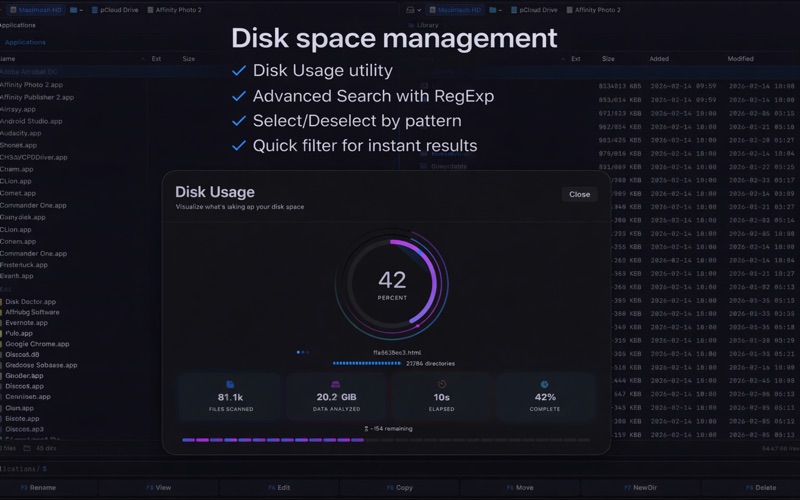Select Google Chrome.app in file list
The width and height of the screenshot is (800, 500).
coord(37,344)
